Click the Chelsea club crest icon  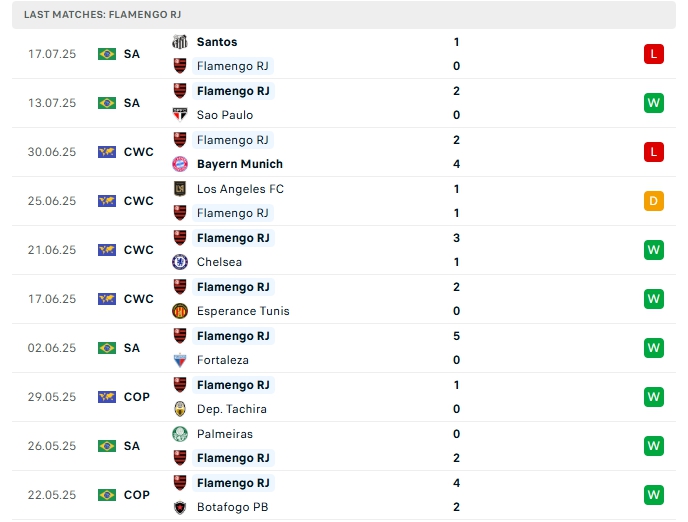[x=180, y=262]
